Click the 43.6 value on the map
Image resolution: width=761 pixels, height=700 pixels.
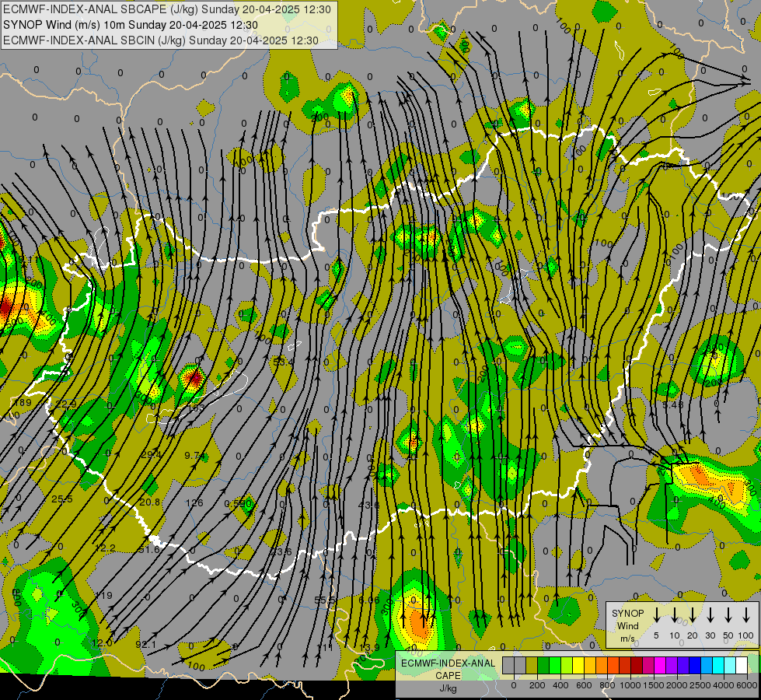pos(369,505)
